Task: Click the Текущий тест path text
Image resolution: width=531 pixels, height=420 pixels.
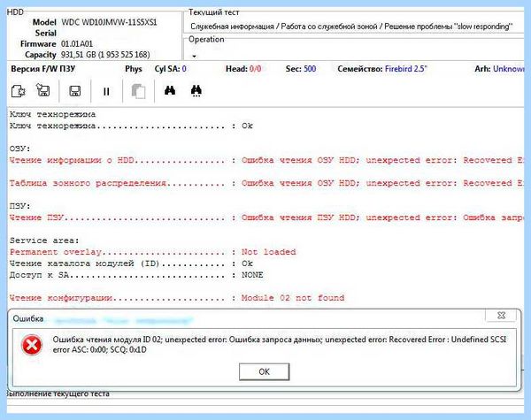Action: (x=351, y=27)
